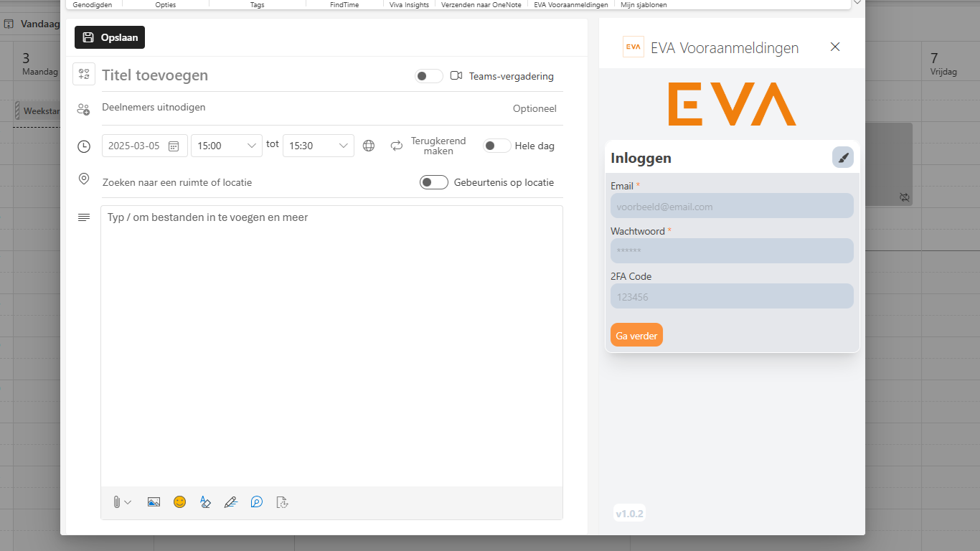Click the Inloggen heading text
The image size is (980, 551).
(x=641, y=158)
